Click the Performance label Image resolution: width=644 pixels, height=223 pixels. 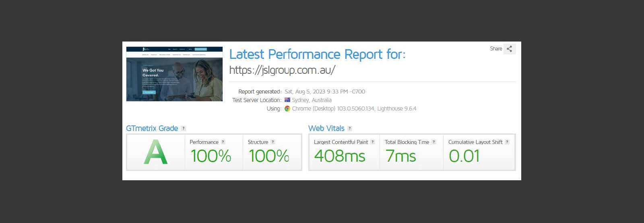(204, 142)
